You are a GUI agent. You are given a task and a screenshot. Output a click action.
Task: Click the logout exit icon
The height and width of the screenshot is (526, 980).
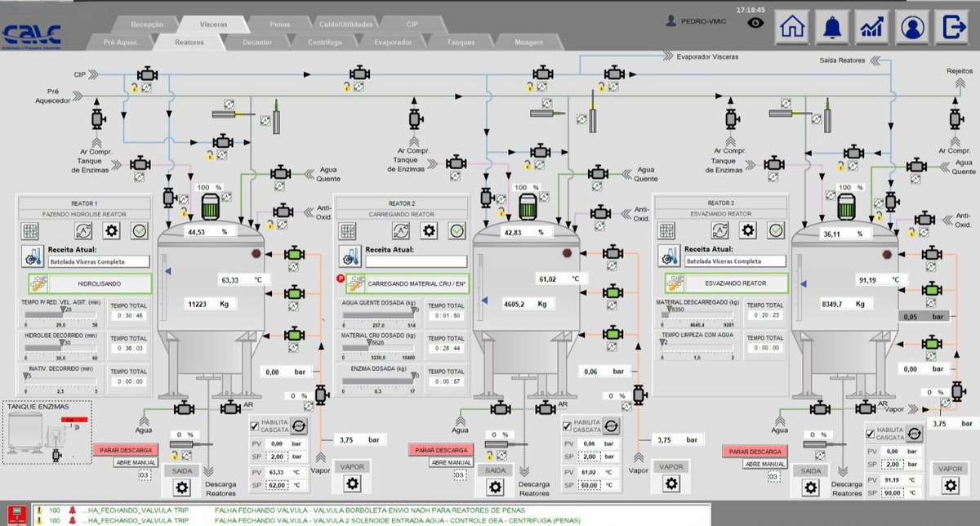(x=952, y=26)
